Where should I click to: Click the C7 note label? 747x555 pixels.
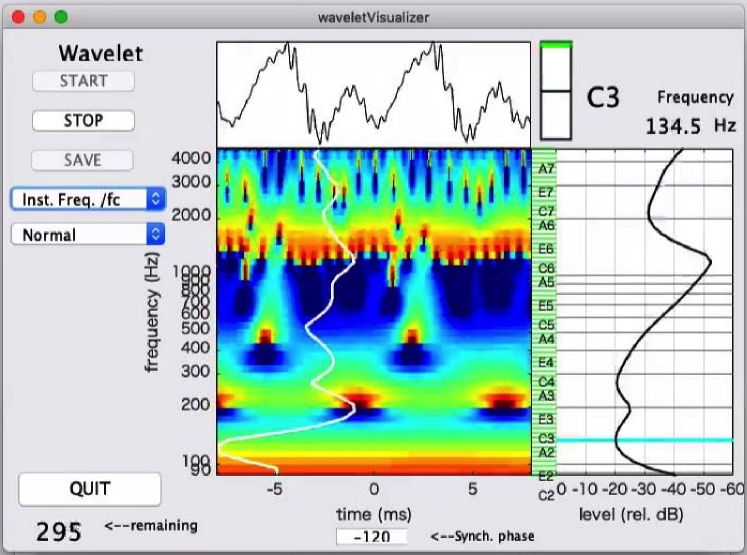coord(546,211)
